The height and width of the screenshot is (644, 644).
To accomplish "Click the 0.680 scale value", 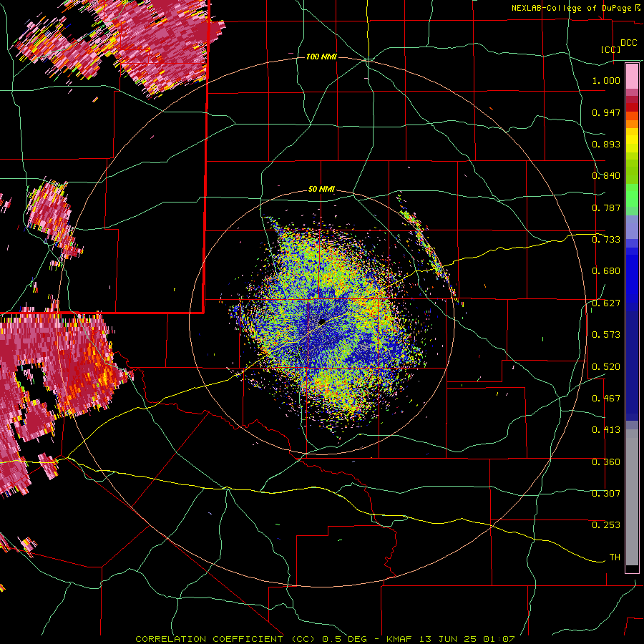I will coord(606,271).
